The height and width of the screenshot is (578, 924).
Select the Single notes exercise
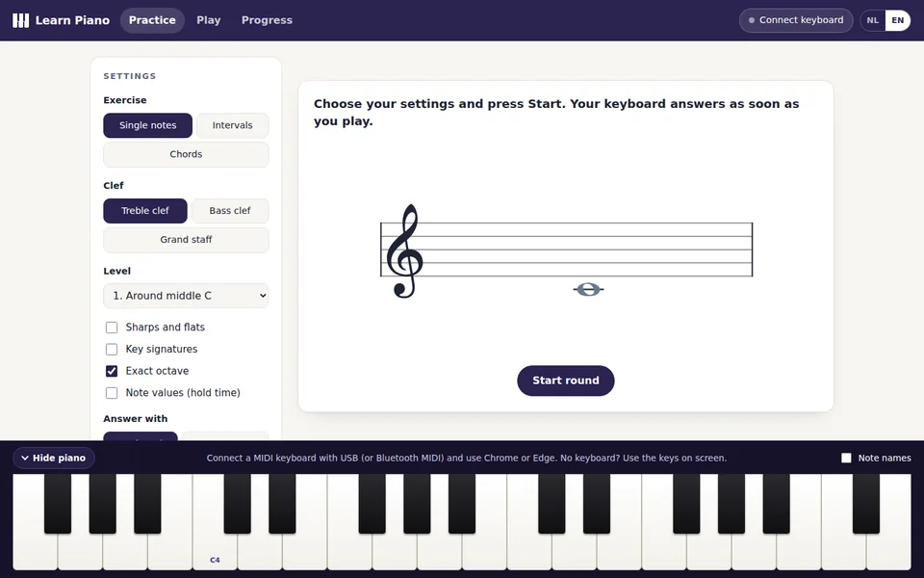tap(148, 125)
